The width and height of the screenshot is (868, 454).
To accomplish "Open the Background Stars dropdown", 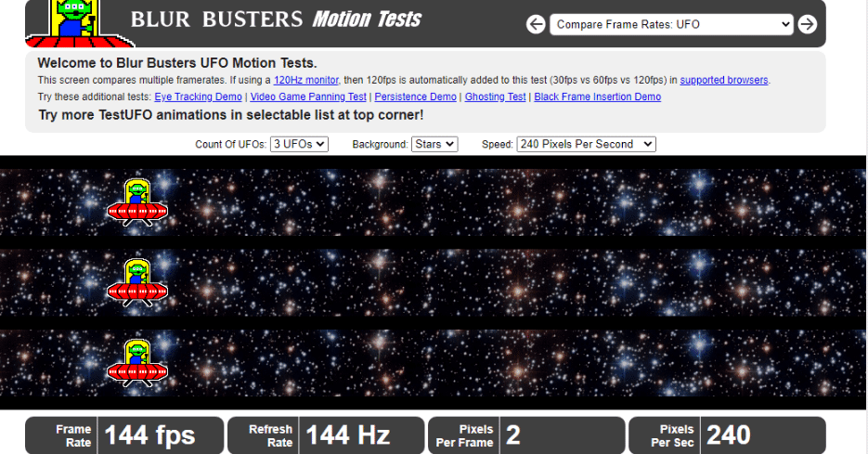I will click(434, 144).
